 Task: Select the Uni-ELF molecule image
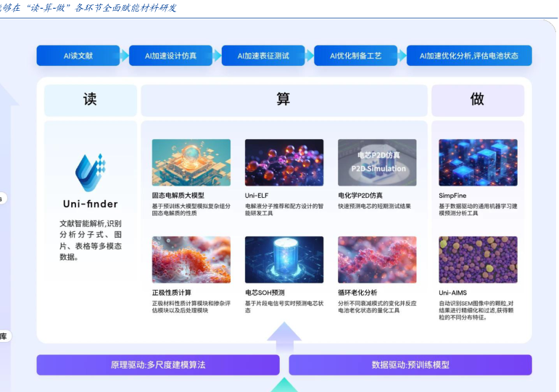[x=283, y=162]
